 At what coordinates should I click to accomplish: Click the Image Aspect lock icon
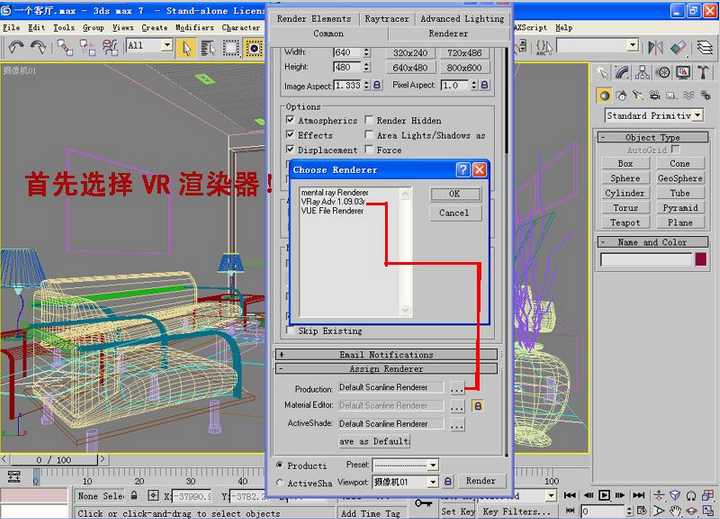point(377,85)
